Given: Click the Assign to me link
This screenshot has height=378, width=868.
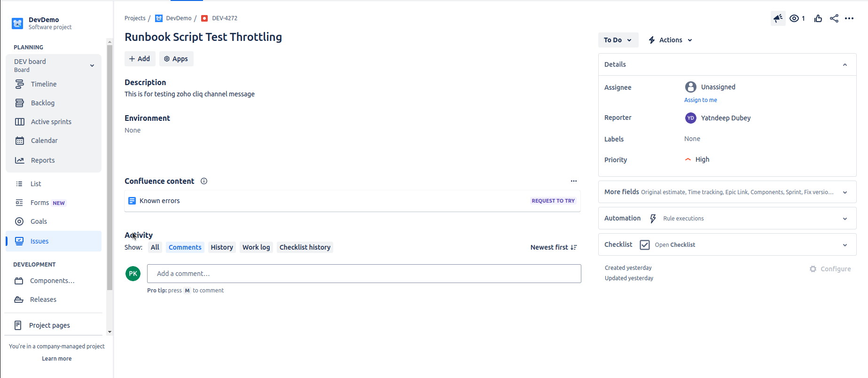Looking at the screenshot, I should (700, 100).
